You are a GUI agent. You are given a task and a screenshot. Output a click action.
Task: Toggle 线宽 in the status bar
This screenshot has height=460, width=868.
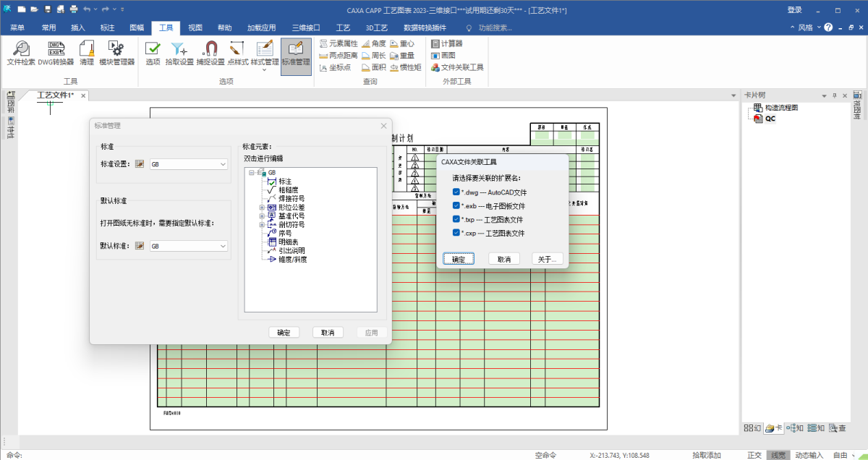778,455
